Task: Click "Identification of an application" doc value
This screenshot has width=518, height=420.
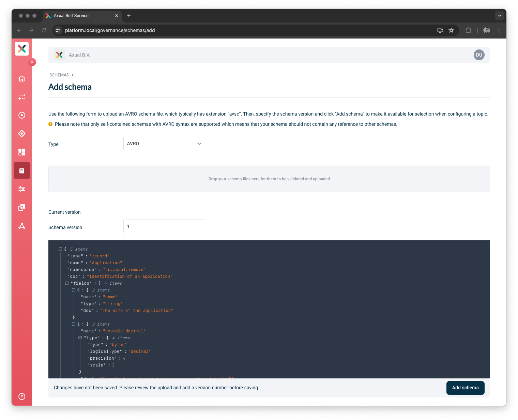Action: tap(130, 276)
